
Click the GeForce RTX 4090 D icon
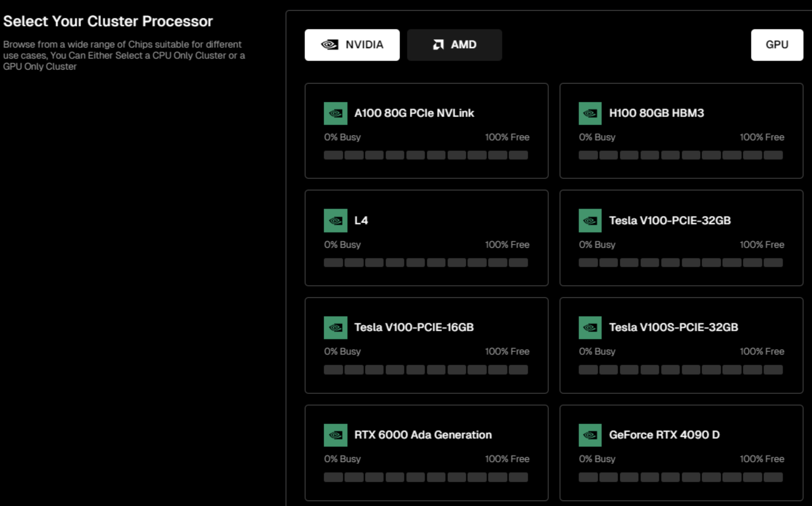click(x=590, y=435)
